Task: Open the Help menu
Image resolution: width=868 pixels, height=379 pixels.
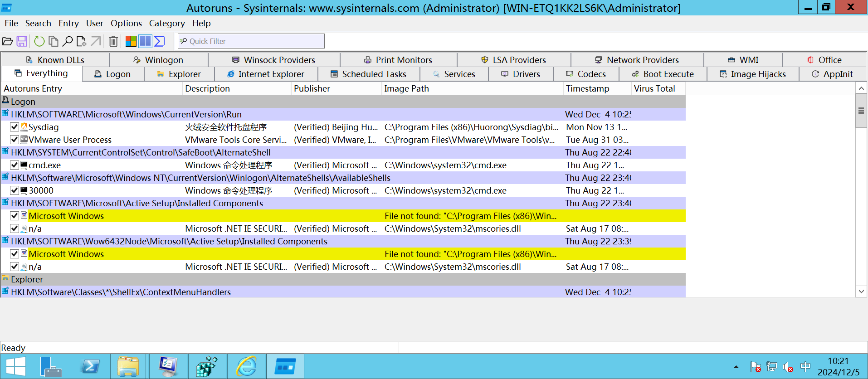Action: tap(201, 23)
